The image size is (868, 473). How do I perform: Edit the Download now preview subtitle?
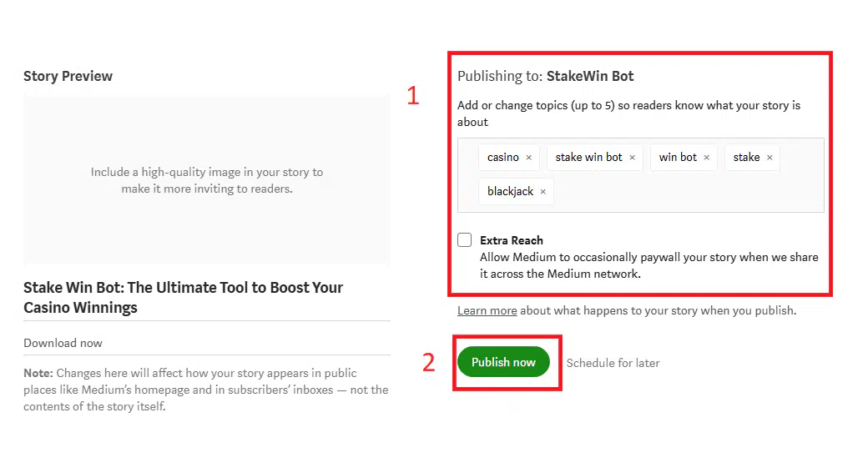click(63, 343)
